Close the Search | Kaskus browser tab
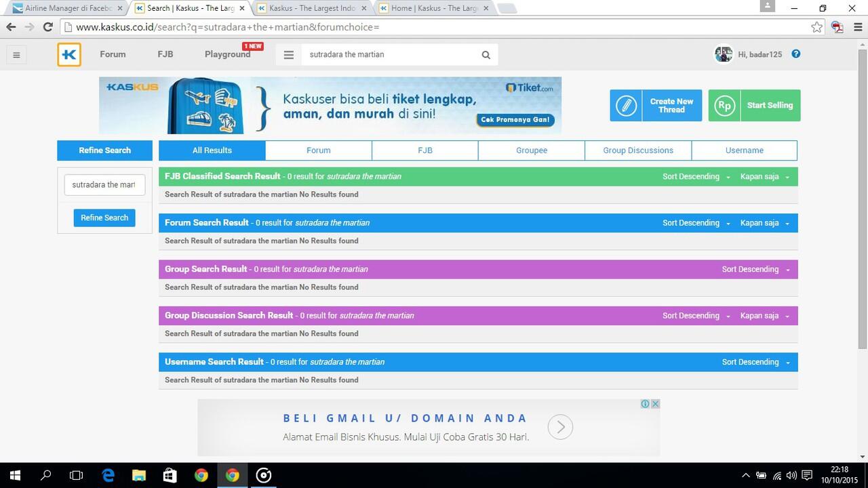The width and height of the screenshot is (868, 488). coord(242,8)
